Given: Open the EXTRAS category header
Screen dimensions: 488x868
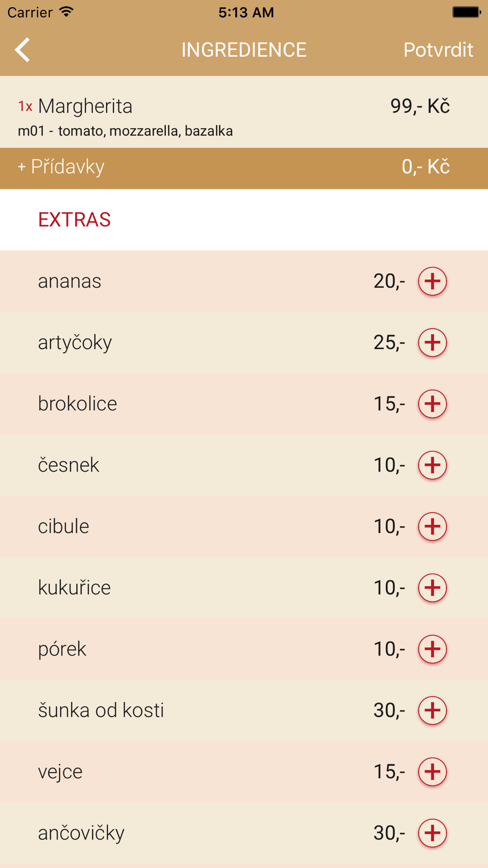Looking at the screenshot, I should [x=74, y=220].
